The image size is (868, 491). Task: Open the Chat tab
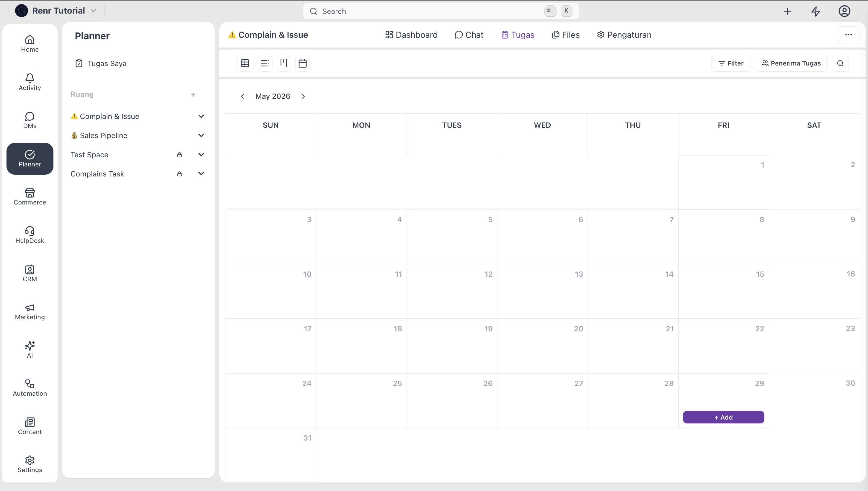(x=469, y=35)
